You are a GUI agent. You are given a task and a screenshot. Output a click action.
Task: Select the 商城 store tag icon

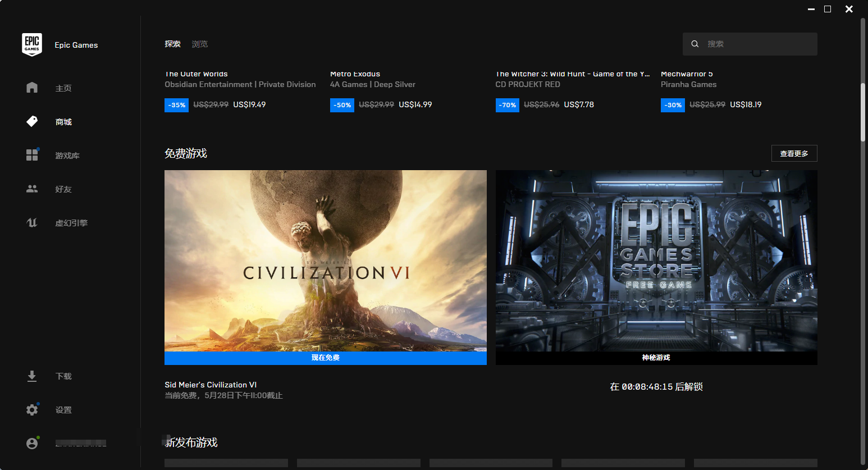[32, 121]
